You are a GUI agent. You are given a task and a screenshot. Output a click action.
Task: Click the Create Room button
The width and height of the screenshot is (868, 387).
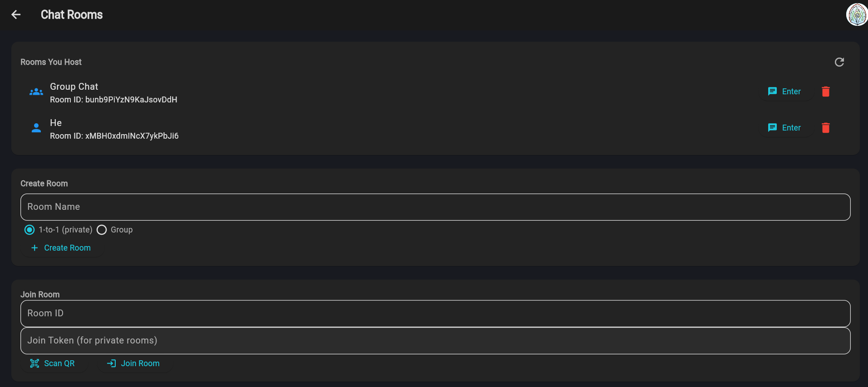(x=61, y=248)
